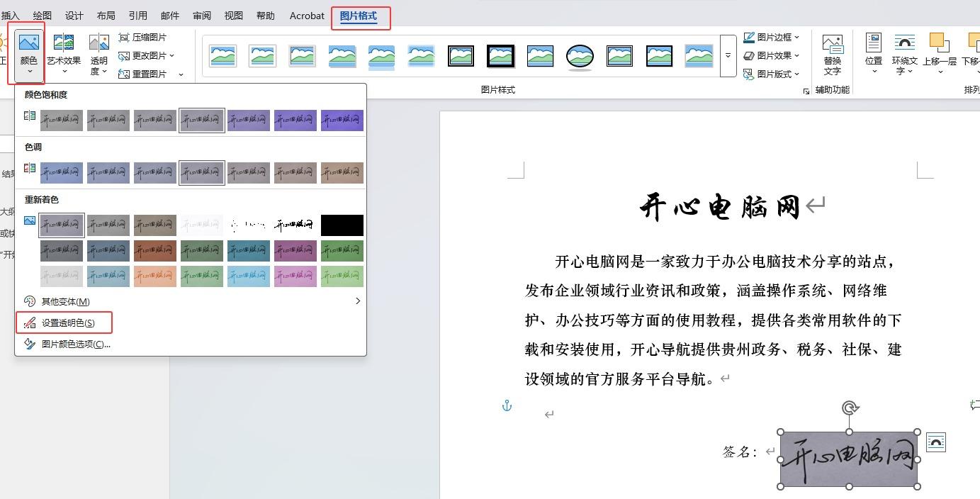Switch to the 图片格式 tab
This screenshot has width=980, height=499.
point(359,16)
